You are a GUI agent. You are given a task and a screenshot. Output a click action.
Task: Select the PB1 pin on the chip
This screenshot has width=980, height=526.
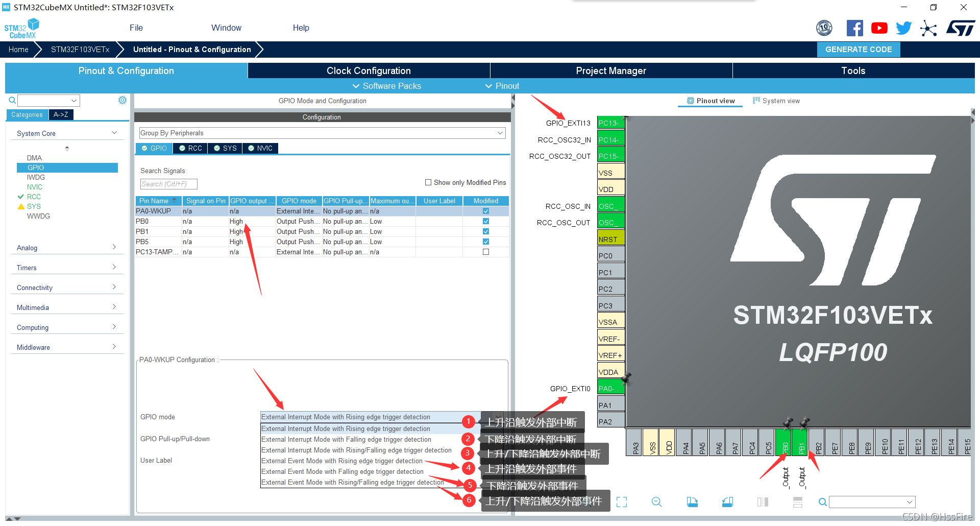pos(801,442)
